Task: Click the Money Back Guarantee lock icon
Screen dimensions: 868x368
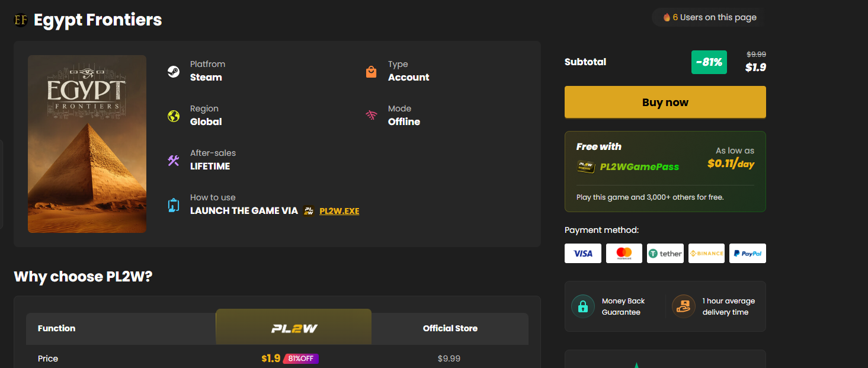Action: pyautogui.click(x=583, y=307)
